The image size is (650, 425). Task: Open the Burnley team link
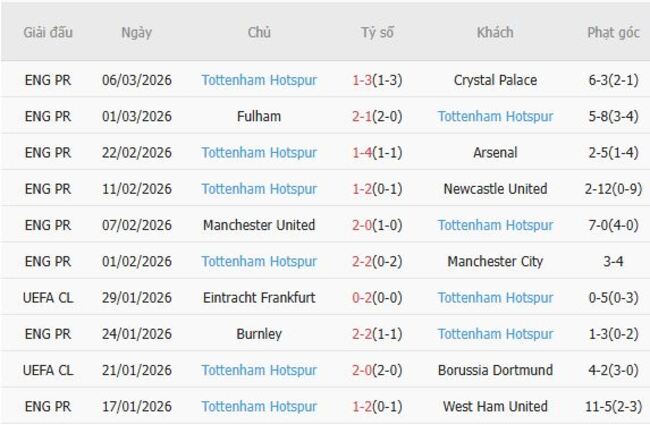click(259, 334)
